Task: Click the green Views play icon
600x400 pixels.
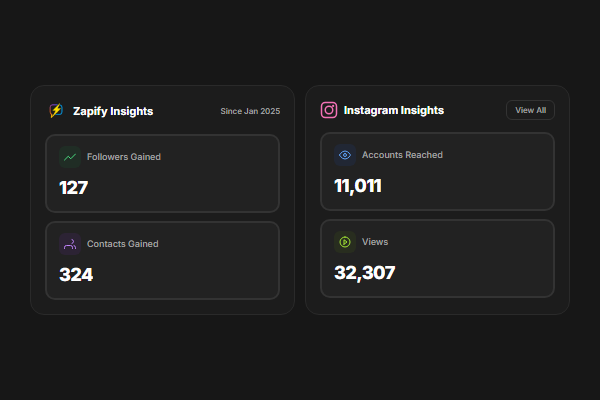Action: click(x=345, y=241)
